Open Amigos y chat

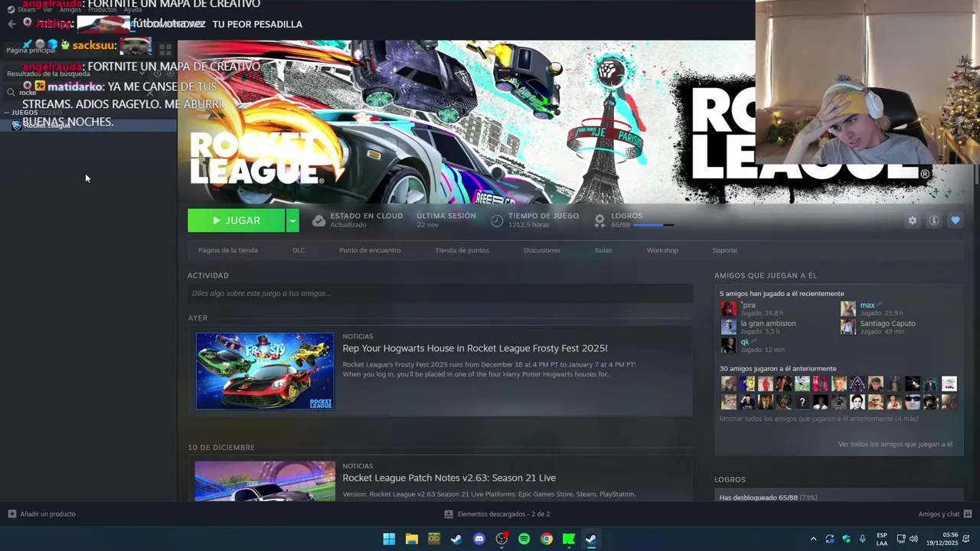click(945, 514)
